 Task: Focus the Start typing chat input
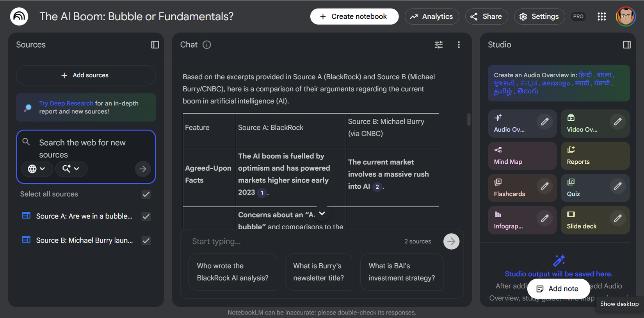(293, 241)
